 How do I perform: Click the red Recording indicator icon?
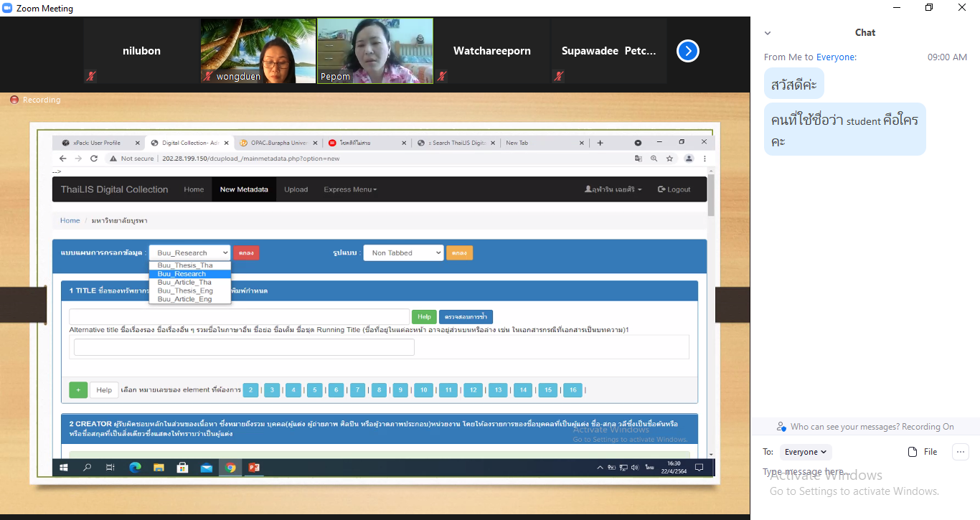click(14, 100)
